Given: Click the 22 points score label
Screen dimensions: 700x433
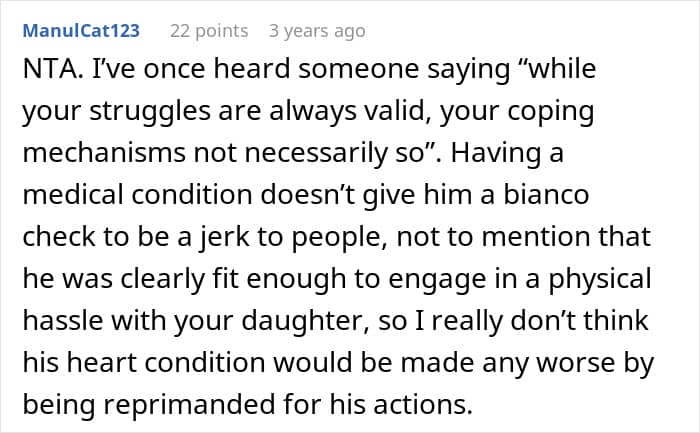Looking at the screenshot, I should point(209,31).
